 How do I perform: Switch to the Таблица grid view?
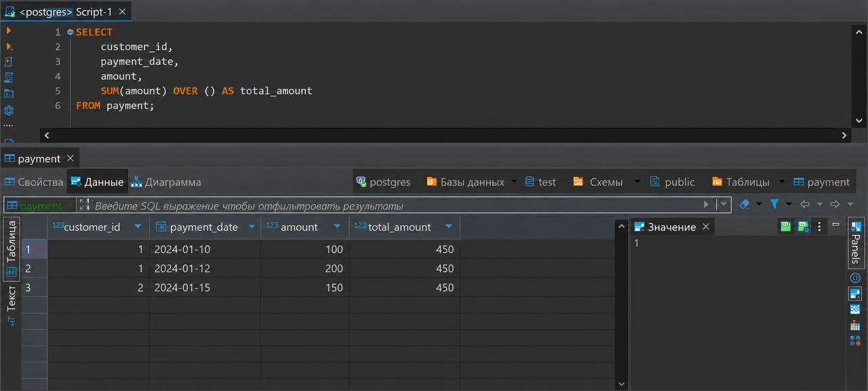coord(11,248)
